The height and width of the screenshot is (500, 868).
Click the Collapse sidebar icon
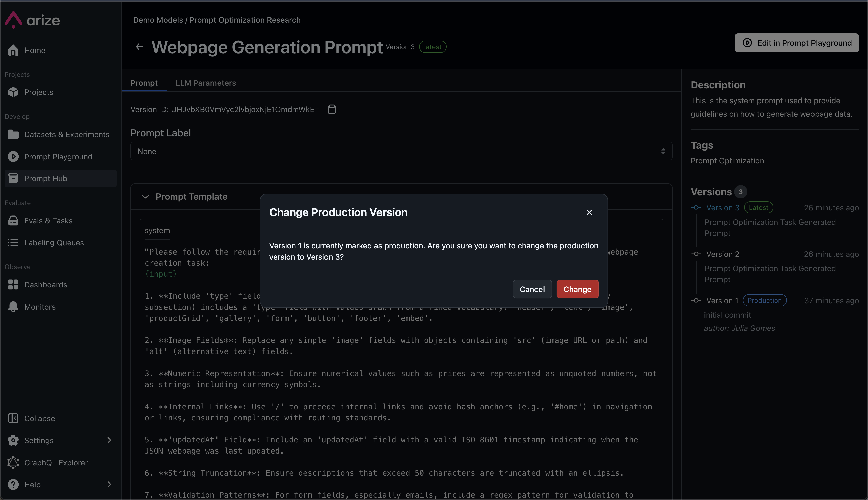tap(13, 418)
